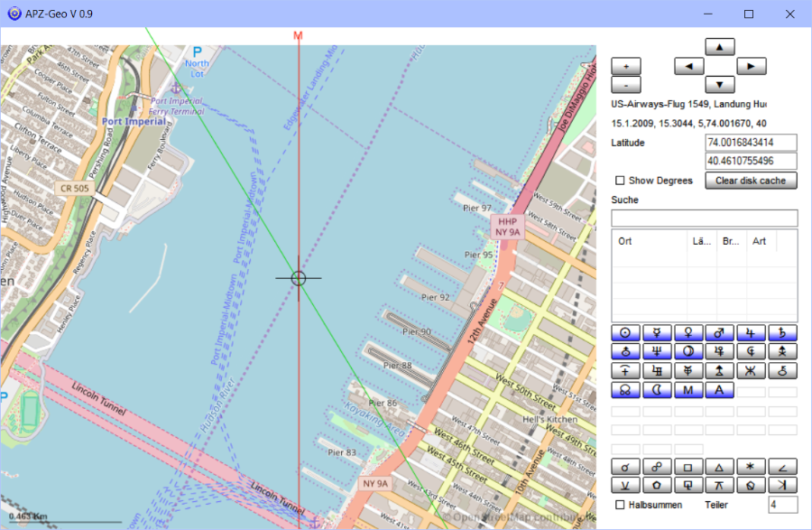Toggle the Venus symbol button
Viewport: 812px width, 530px height.
[688, 333]
